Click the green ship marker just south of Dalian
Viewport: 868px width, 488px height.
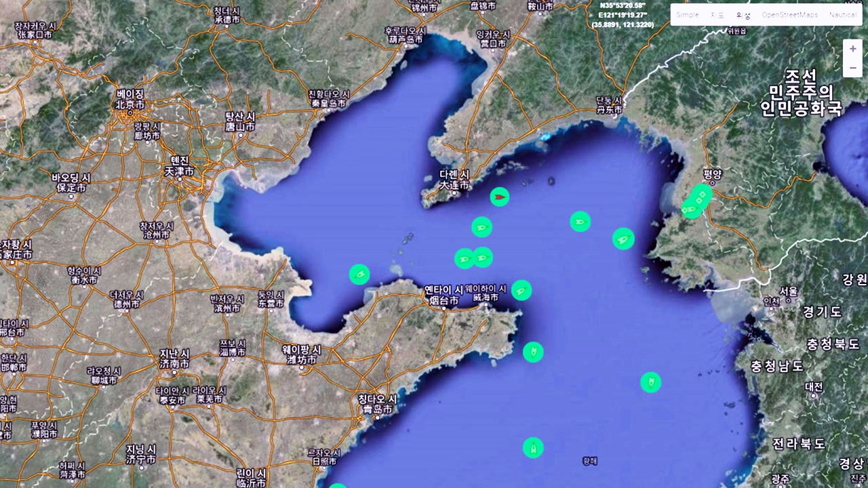[481, 227]
